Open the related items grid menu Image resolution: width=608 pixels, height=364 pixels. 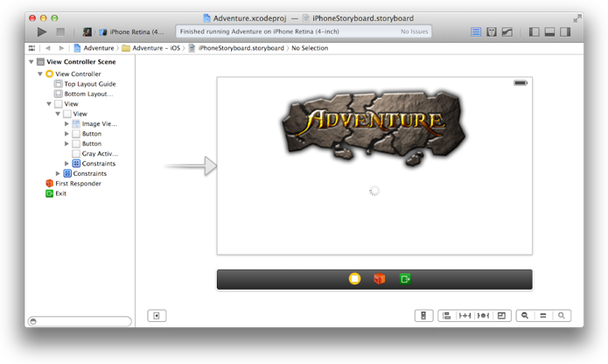pyautogui.click(x=31, y=48)
